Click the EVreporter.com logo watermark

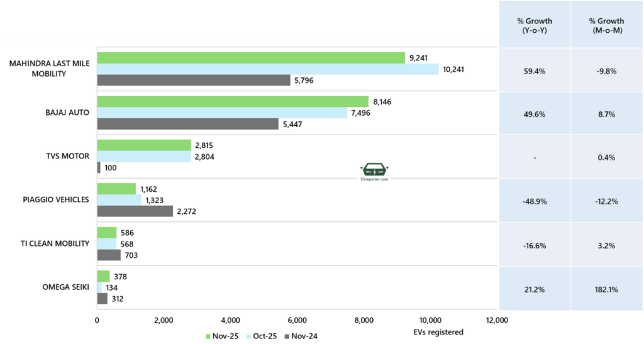click(374, 172)
